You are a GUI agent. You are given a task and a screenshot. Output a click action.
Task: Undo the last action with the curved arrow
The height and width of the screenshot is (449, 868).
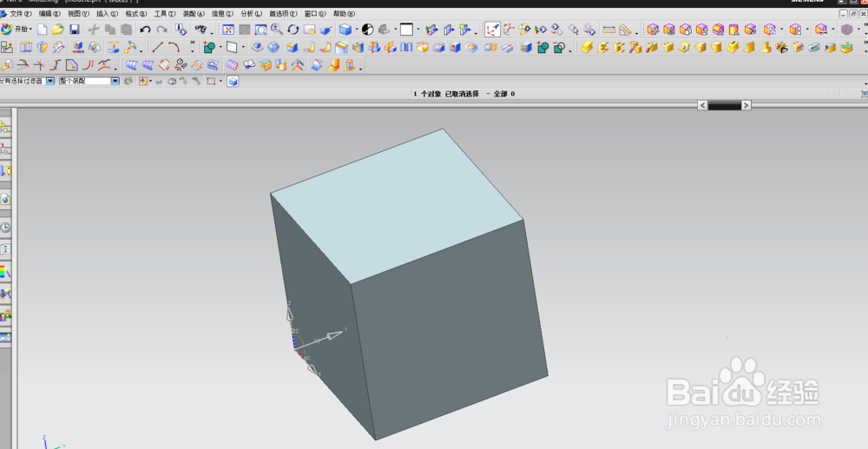click(x=145, y=30)
